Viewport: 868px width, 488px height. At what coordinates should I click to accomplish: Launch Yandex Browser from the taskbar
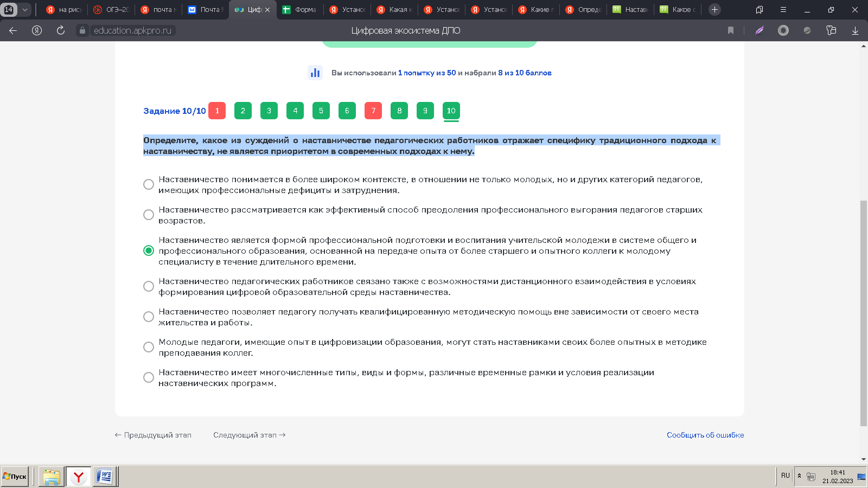click(x=79, y=477)
